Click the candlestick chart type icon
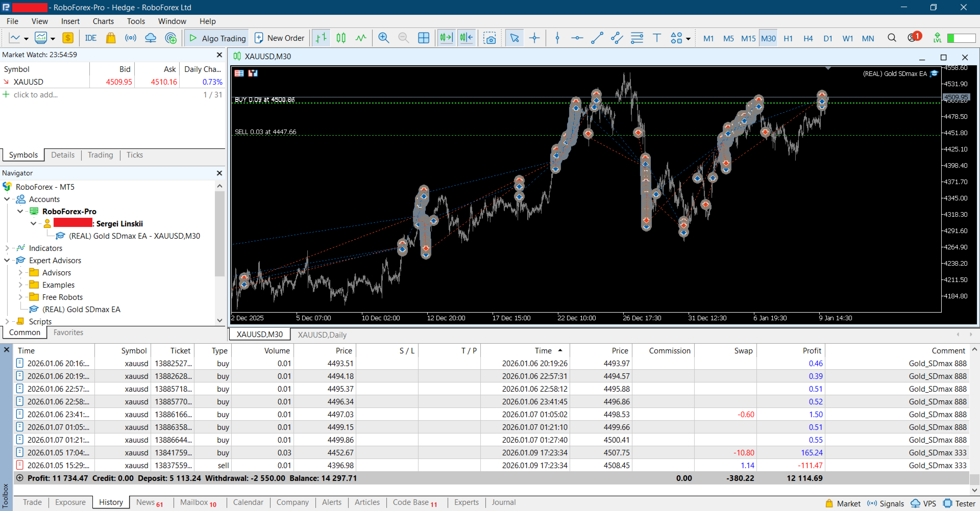 [341, 38]
